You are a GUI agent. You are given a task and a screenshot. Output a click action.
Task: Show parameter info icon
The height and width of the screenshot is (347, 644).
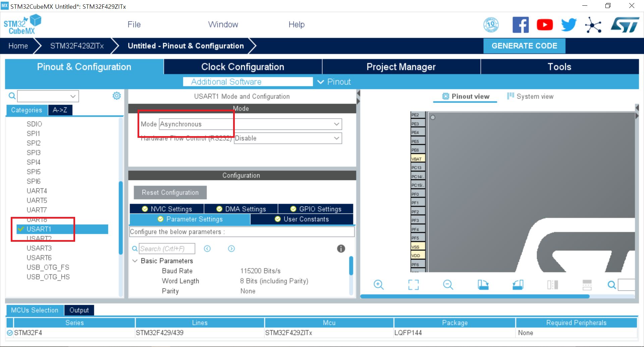point(341,248)
